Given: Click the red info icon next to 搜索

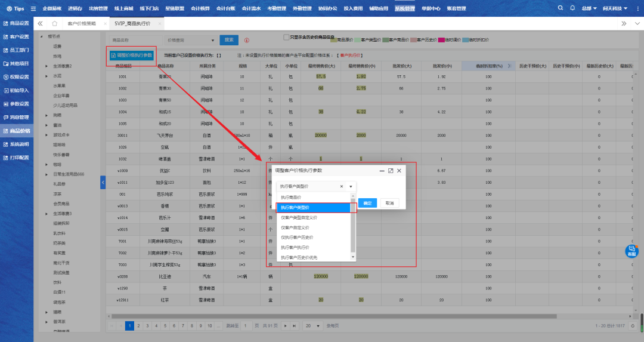Looking at the screenshot, I should (247, 40).
